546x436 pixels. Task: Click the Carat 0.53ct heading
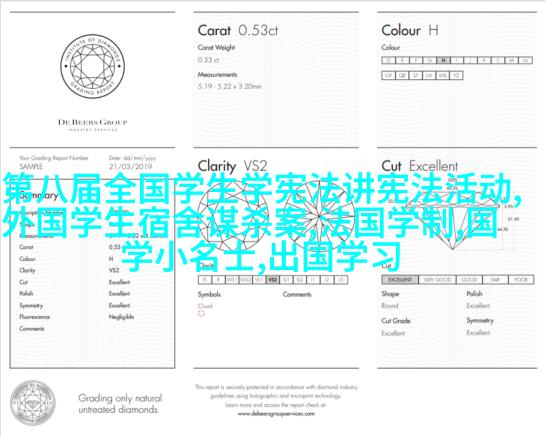pyautogui.click(x=238, y=31)
